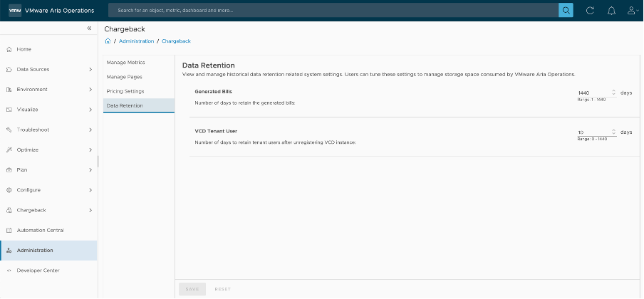
Task: Click the Administration breadcrumb link
Action: pyautogui.click(x=136, y=41)
